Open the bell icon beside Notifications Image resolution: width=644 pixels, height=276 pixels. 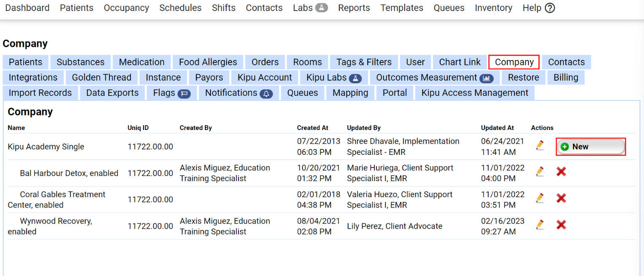click(265, 93)
